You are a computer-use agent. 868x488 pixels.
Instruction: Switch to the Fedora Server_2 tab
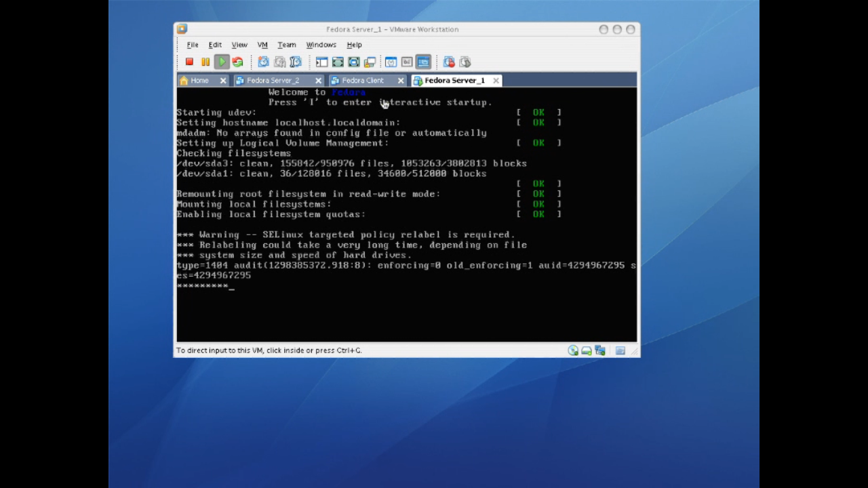(273, 81)
